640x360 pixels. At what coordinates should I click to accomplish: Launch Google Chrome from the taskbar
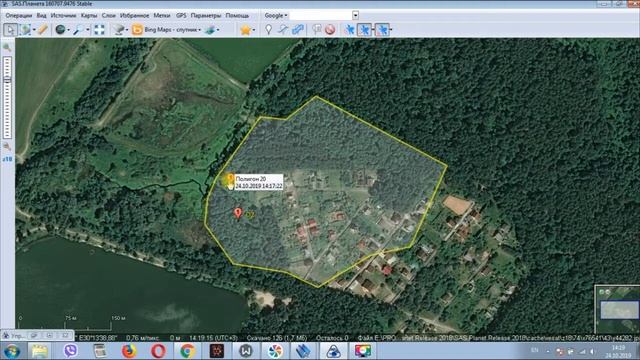[187, 351]
